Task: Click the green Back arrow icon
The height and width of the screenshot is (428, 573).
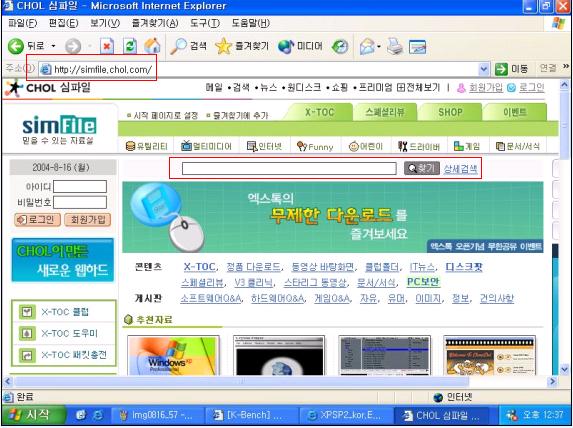Action: [x=15, y=46]
